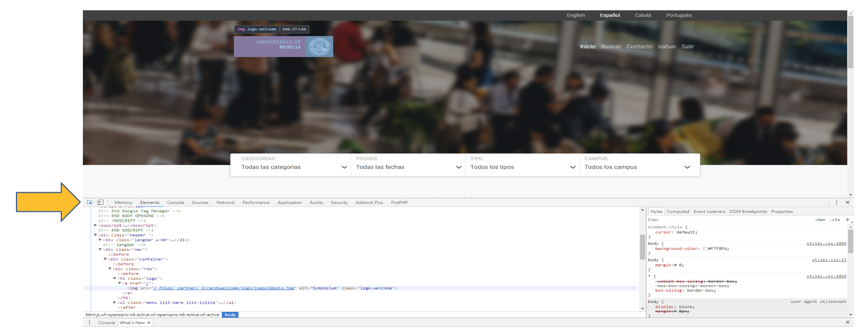This screenshot has width=868, height=335.
Task: Switch language to Español
Action: (x=610, y=15)
